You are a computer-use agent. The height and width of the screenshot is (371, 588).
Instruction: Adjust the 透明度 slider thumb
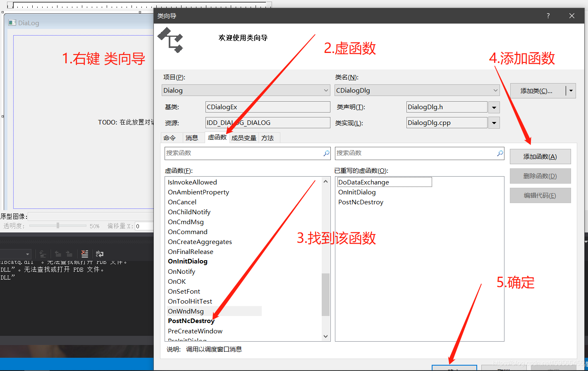58,225
